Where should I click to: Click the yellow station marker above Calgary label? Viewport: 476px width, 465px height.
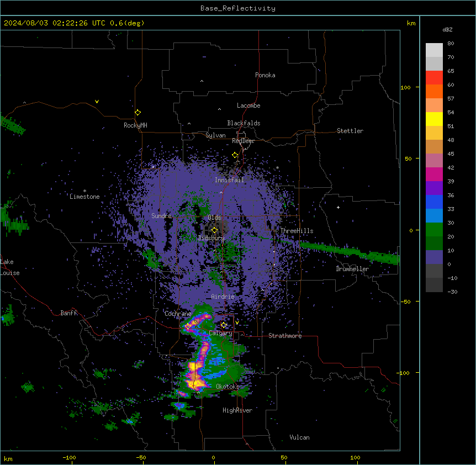[x=224, y=325]
